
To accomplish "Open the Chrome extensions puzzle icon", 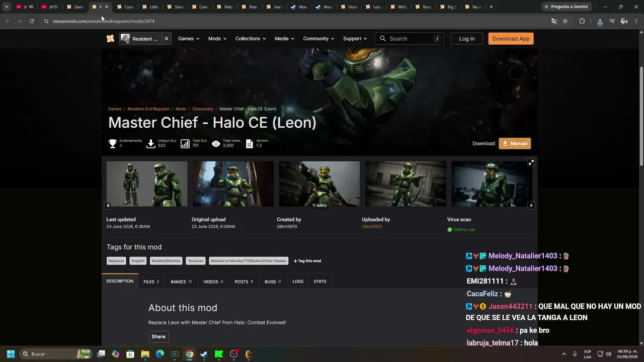I will pos(582,21).
